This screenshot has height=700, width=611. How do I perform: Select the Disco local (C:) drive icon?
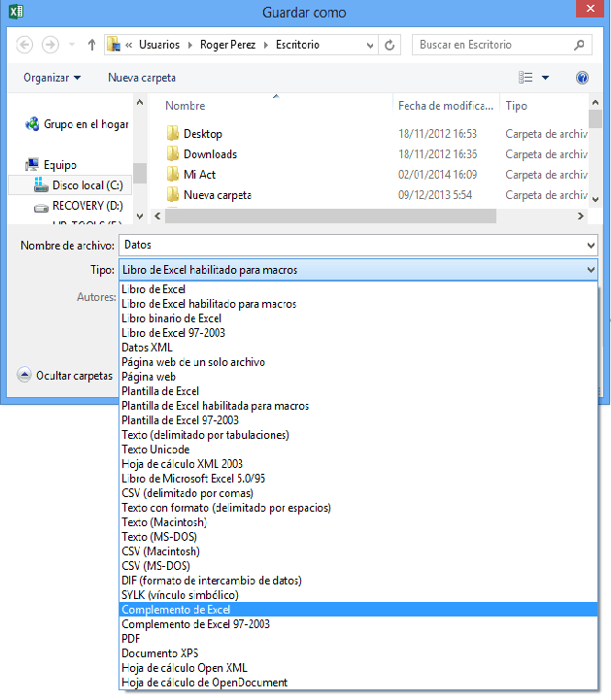[x=41, y=184]
